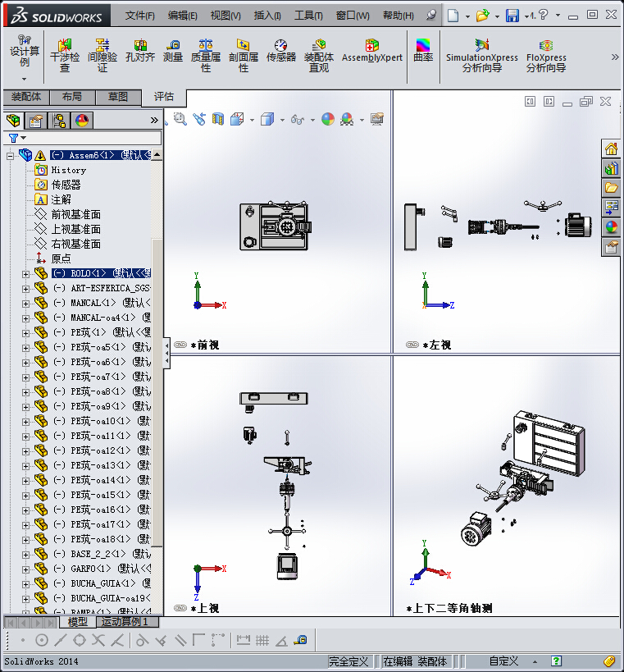Open the 文件(F) menu
The height and width of the screenshot is (672, 624).
(139, 16)
